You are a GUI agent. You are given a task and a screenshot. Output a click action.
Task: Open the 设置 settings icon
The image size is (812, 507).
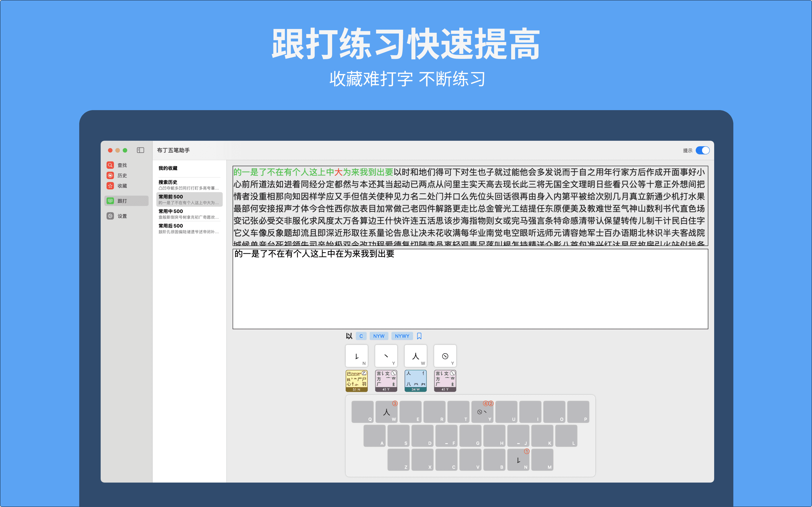click(110, 216)
